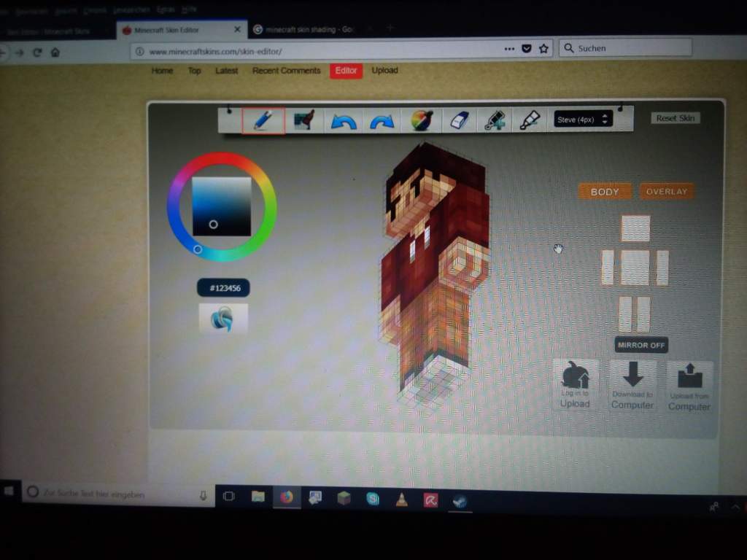
Task: Reload the current page
Action: (x=37, y=52)
